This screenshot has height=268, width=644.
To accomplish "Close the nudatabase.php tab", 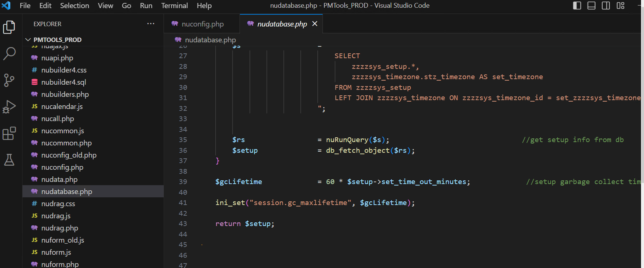I will 315,24.
